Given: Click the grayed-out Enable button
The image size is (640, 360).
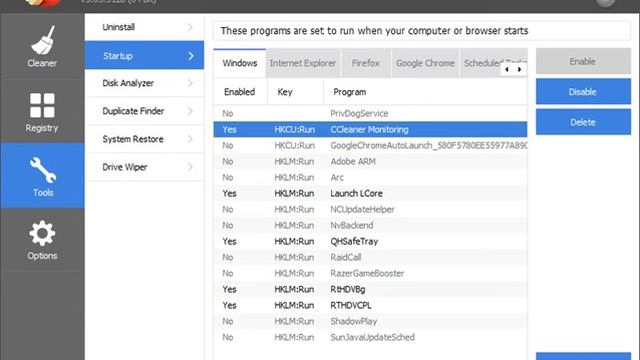Looking at the screenshot, I should pos(583,61).
